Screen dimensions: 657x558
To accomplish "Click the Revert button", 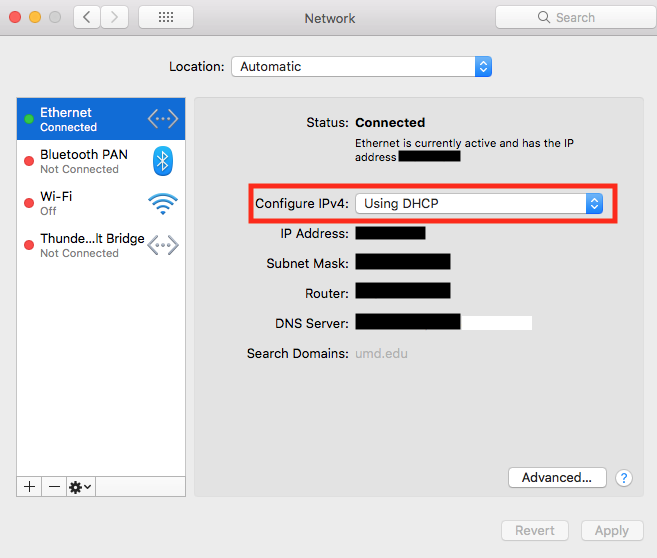I will pyautogui.click(x=534, y=531).
